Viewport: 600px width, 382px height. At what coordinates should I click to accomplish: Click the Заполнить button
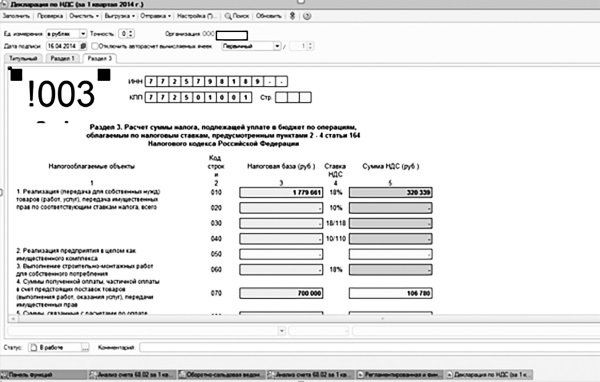[x=16, y=16]
